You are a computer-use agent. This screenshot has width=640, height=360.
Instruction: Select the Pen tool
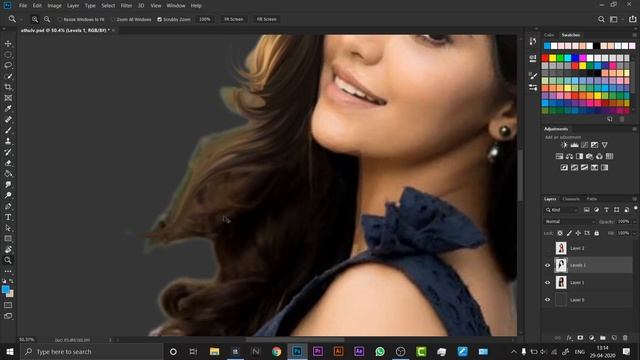pyautogui.click(x=8, y=206)
